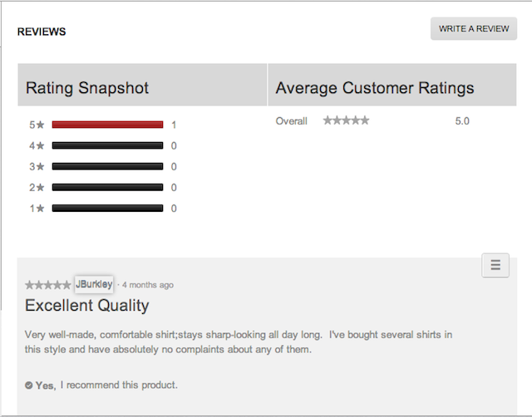Click the Overall rating stars
This screenshot has width=532, height=417.
tap(346, 121)
